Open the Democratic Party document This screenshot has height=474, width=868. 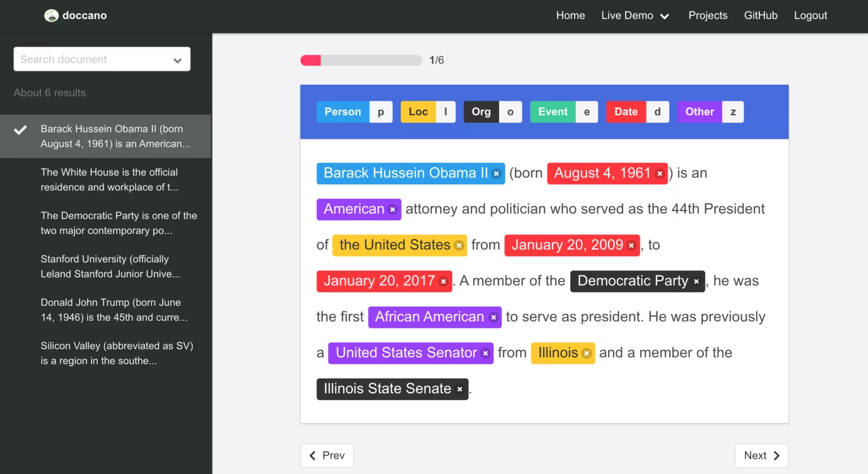(106, 223)
